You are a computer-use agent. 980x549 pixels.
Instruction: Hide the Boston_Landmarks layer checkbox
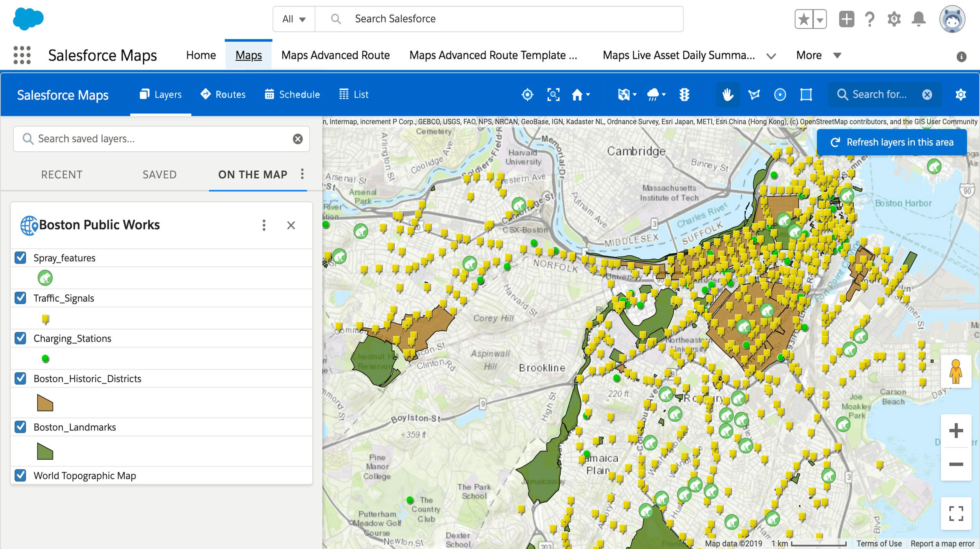[x=21, y=426]
